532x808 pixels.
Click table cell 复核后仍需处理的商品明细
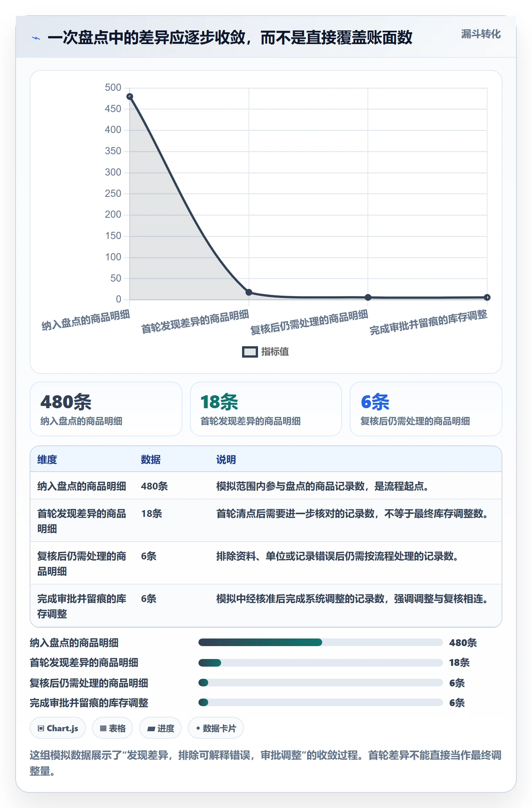(x=82, y=564)
